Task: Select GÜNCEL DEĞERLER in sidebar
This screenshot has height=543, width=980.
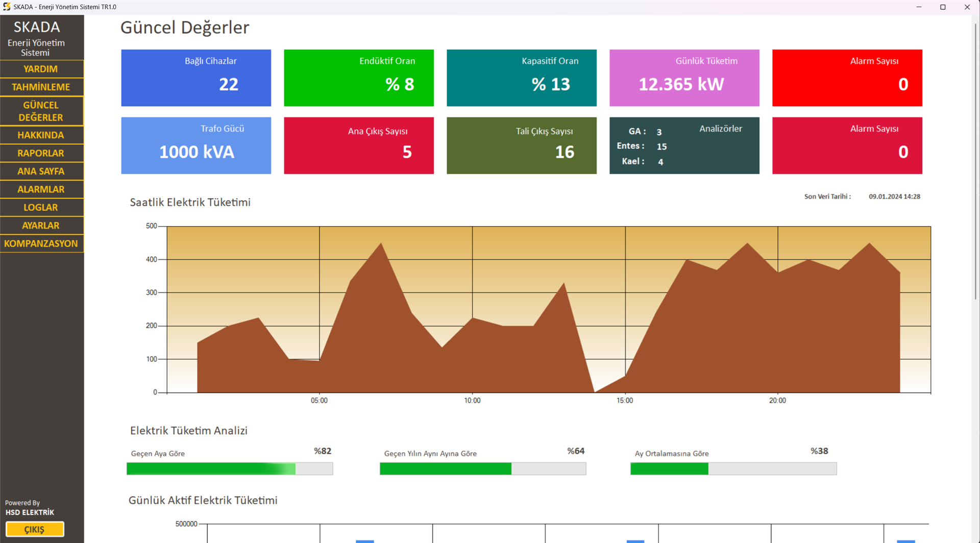Action: click(41, 111)
